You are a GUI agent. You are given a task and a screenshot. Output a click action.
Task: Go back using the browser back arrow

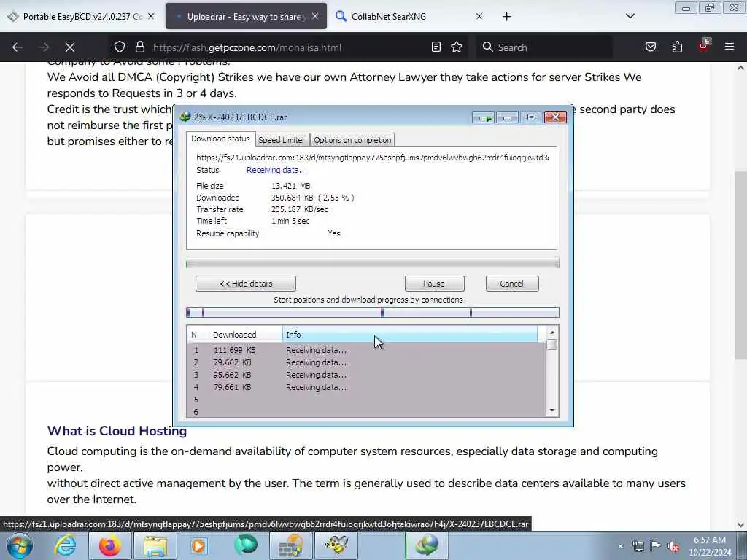[x=18, y=47]
